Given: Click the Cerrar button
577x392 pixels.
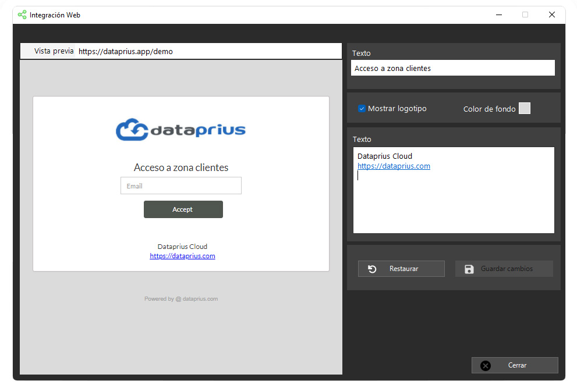Looking at the screenshot, I should [515, 365].
